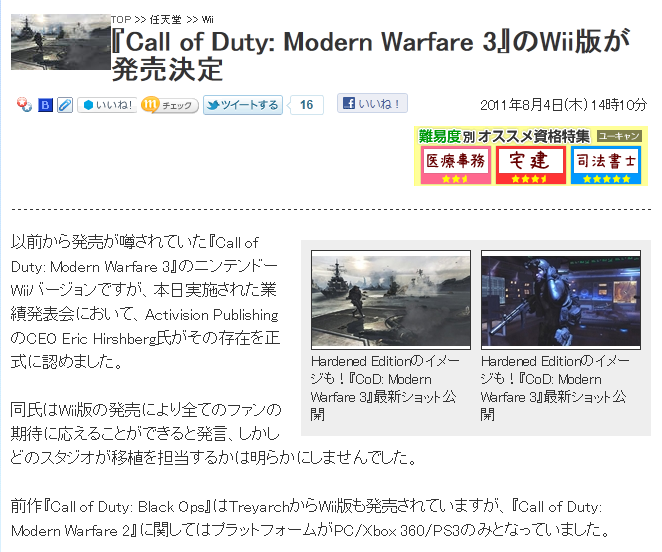Open the blue soldier screenshot thumbnail
Viewport: 662px width, 552px height.
pos(561,300)
